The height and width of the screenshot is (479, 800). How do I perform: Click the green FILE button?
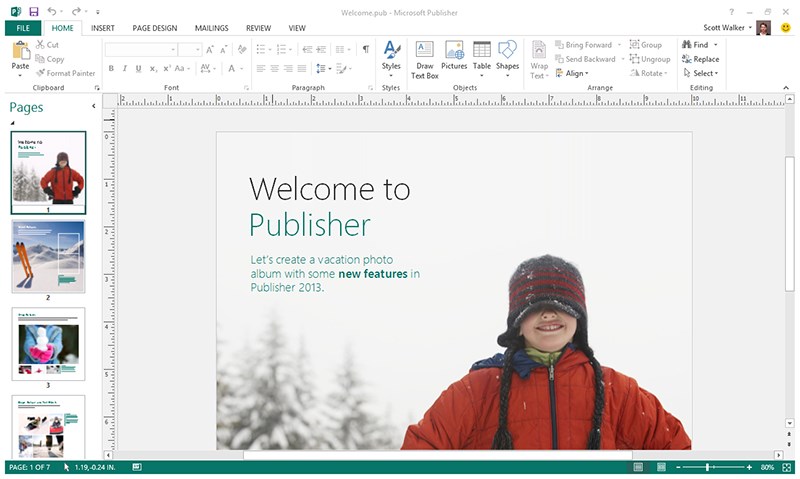[x=22, y=28]
